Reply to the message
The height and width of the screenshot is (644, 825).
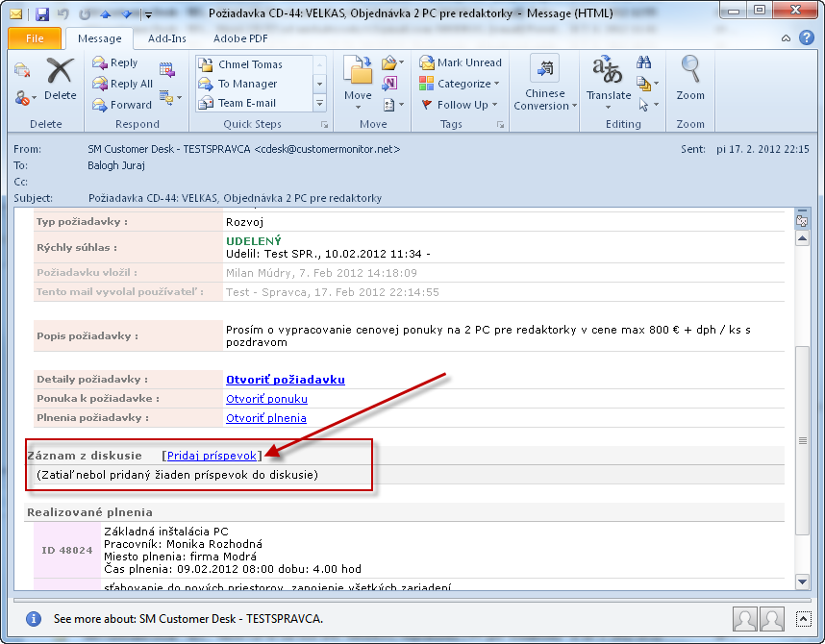pos(115,62)
